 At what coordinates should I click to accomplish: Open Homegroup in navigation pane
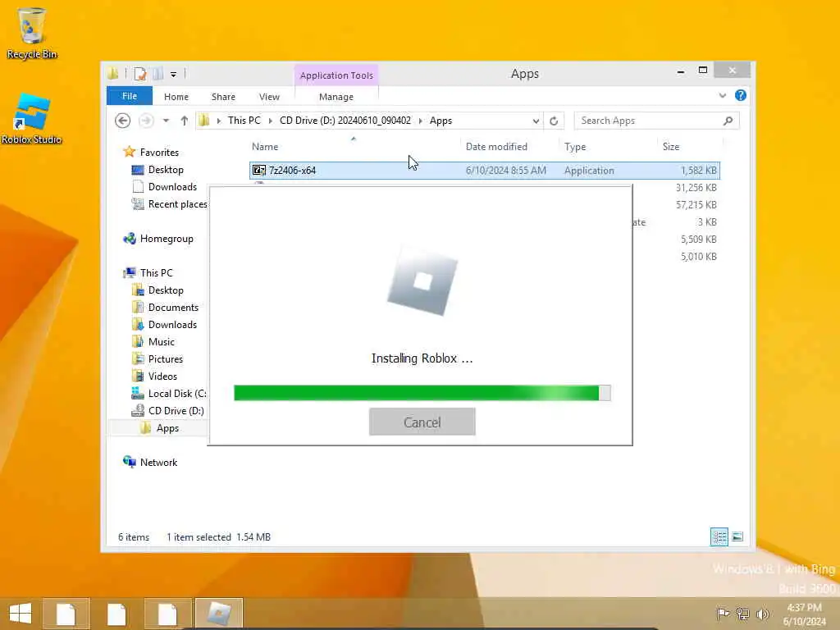[166, 239]
